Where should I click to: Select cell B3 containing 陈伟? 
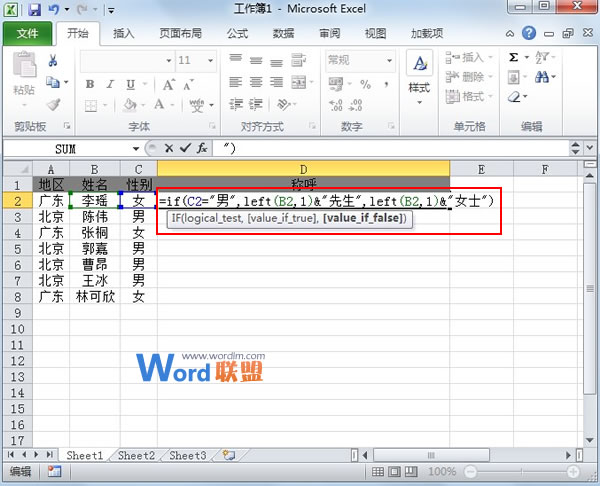(x=94, y=216)
